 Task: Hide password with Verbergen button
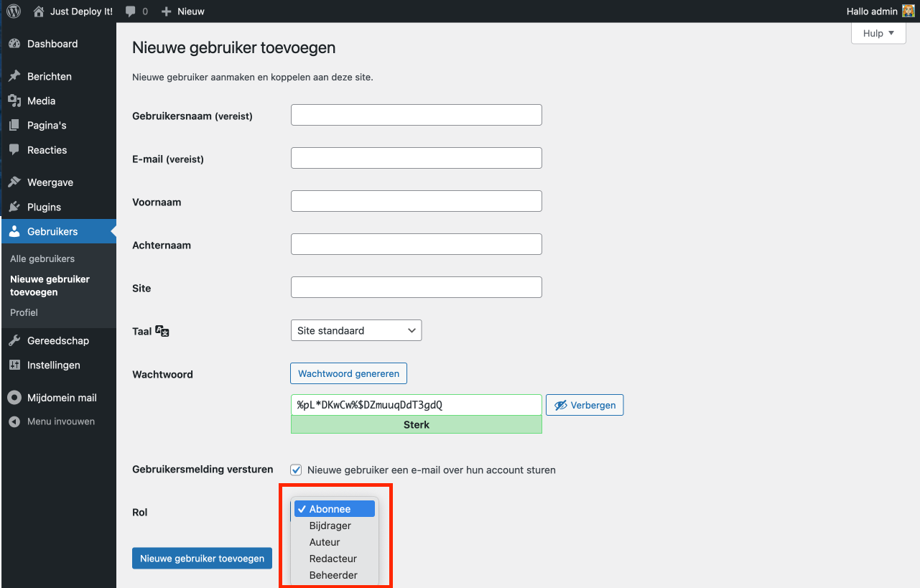point(585,405)
